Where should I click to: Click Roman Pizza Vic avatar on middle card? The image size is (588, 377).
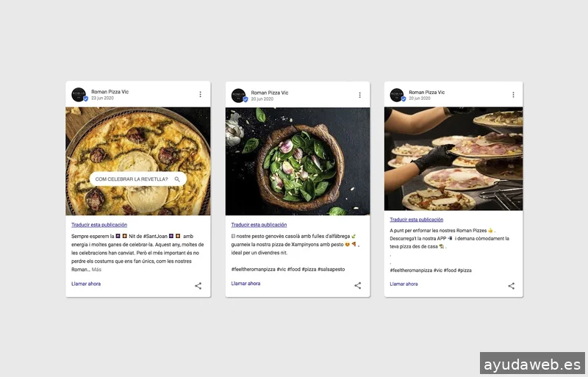[239, 96]
